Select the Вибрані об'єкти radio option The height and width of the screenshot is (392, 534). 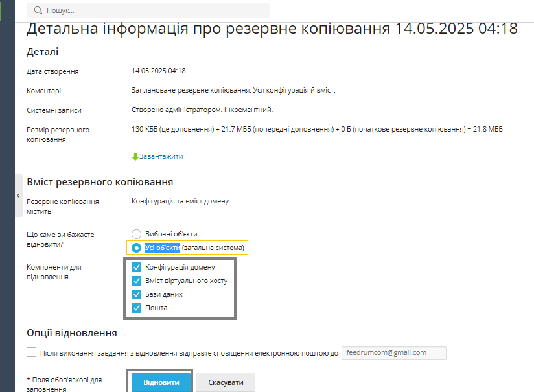click(136, 234)
